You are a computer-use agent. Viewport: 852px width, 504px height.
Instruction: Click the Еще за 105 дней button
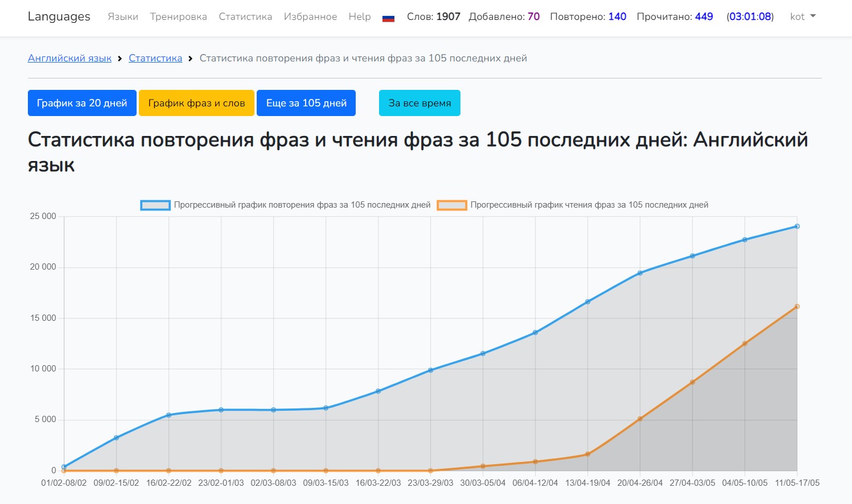[306, 103]
